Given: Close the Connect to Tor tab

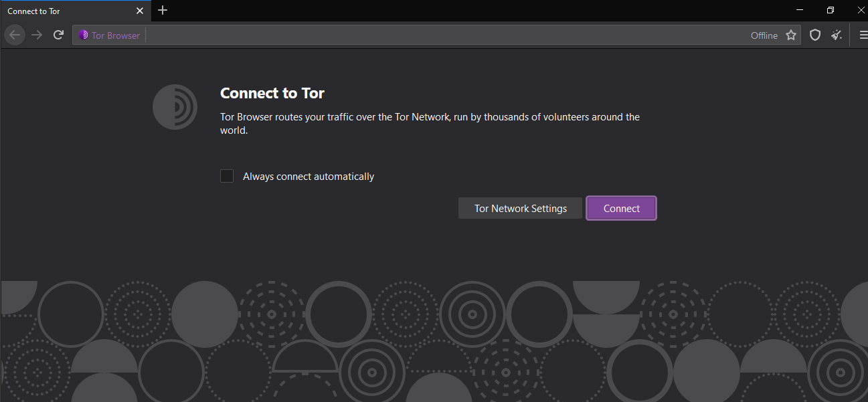Looking at the screenshot, I should tap(140, 11).
